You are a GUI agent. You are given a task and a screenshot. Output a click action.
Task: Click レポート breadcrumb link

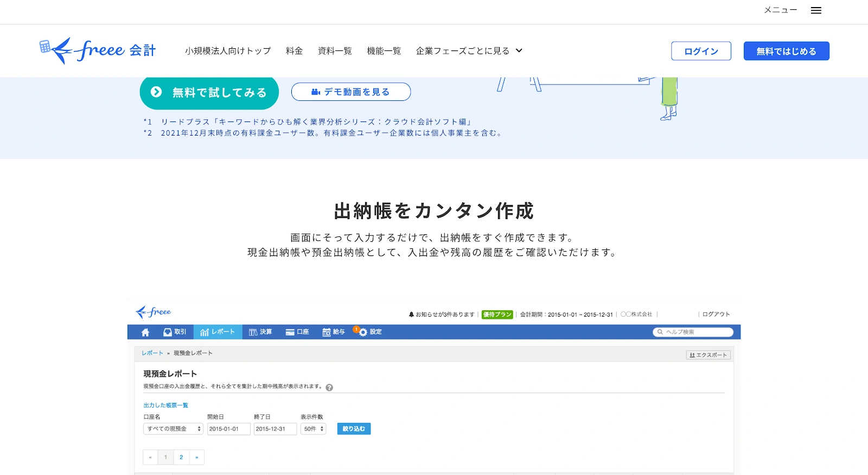[x=152, y=353]
